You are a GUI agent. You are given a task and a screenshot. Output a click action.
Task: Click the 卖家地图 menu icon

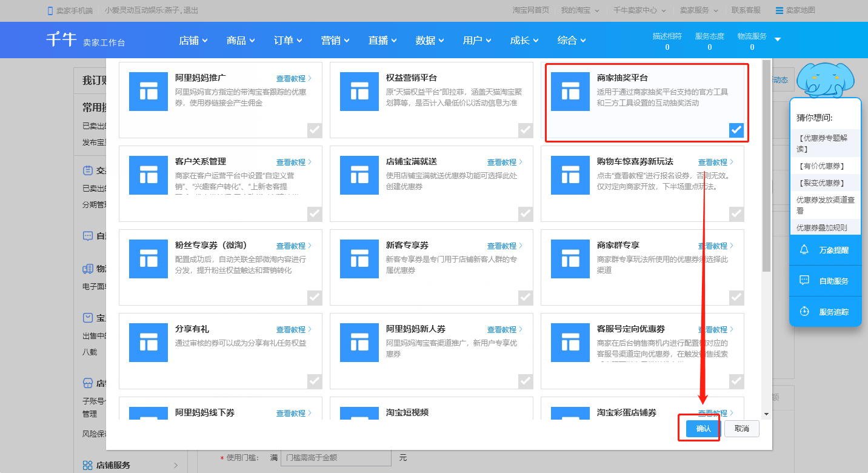(779, 10)
